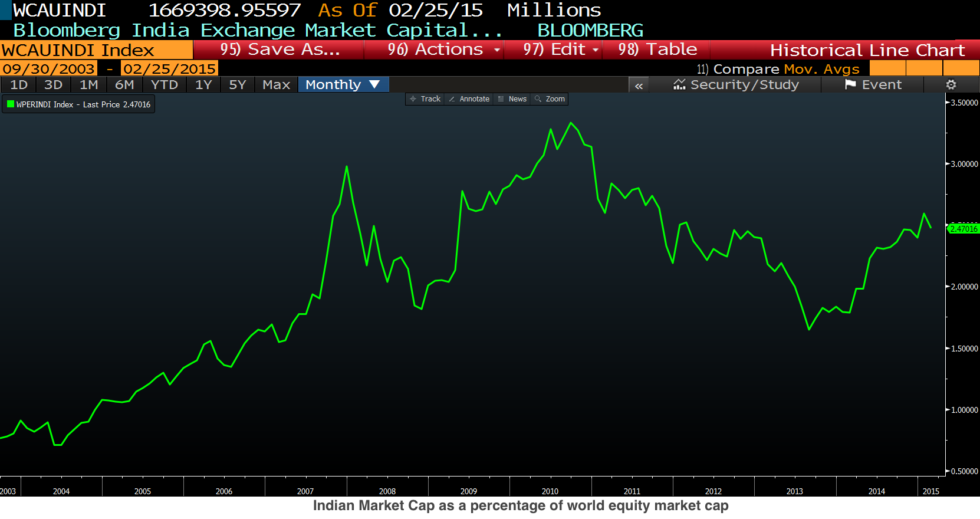Image resolution: width=980 pixels, height=519 pixels.
Task: Open Security/Study chart icon
Action: click(679, 84)
